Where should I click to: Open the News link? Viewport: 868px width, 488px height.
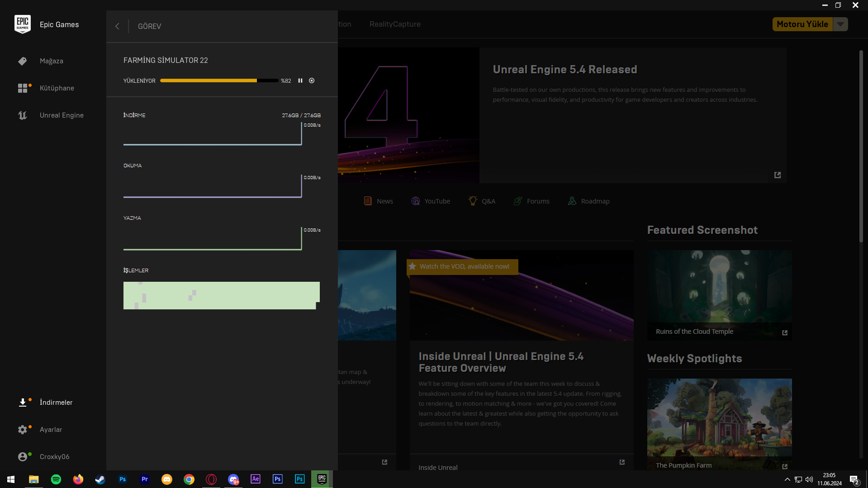click(x=379, y=201)
